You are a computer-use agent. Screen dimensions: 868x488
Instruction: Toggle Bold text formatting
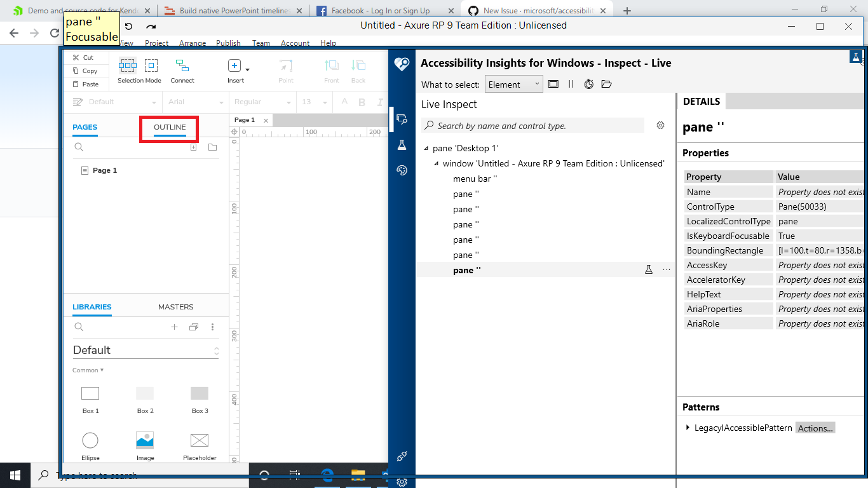[x=362, y=102]
